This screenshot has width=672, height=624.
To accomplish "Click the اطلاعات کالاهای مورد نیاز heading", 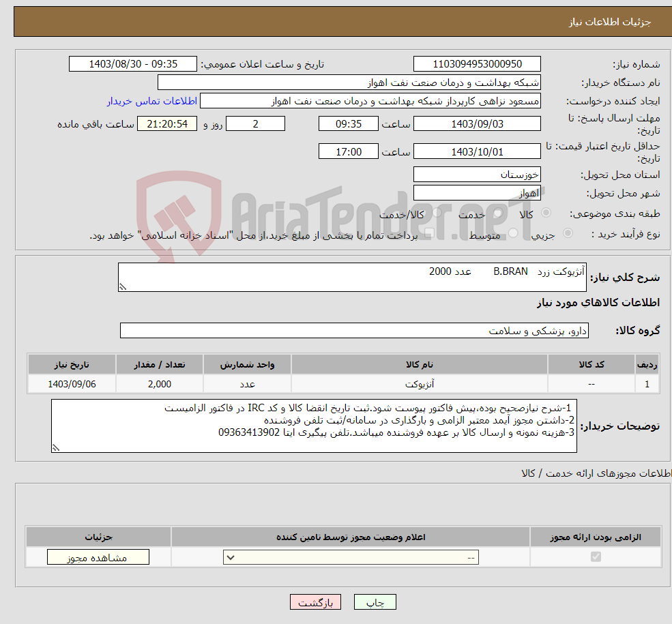I will point(598,303).
